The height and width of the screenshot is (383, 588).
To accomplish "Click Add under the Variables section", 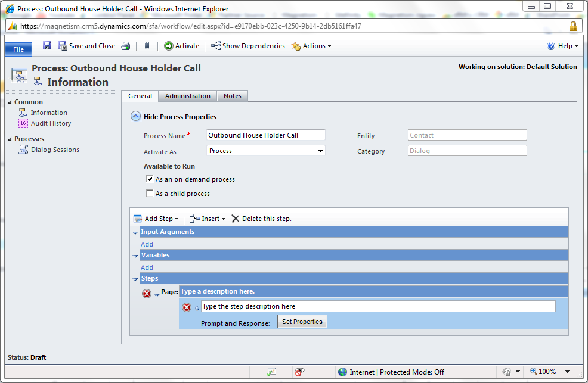I will click(147, 267).
